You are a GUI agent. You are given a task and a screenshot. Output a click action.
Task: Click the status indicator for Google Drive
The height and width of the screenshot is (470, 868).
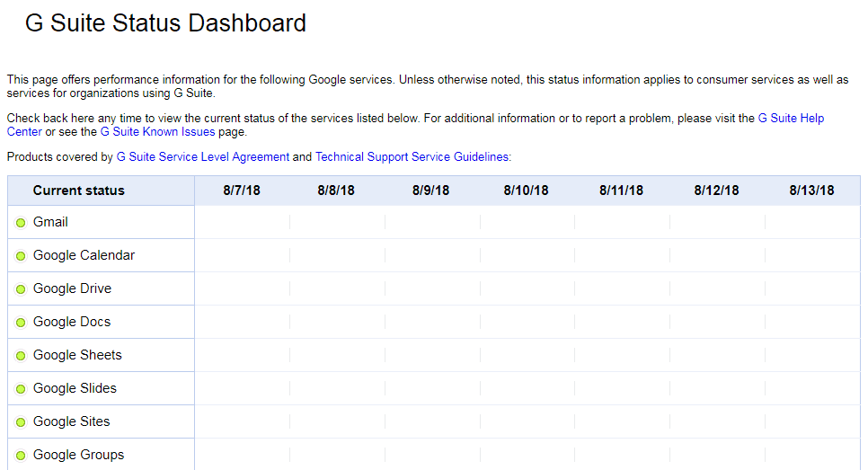coord(21,289)
